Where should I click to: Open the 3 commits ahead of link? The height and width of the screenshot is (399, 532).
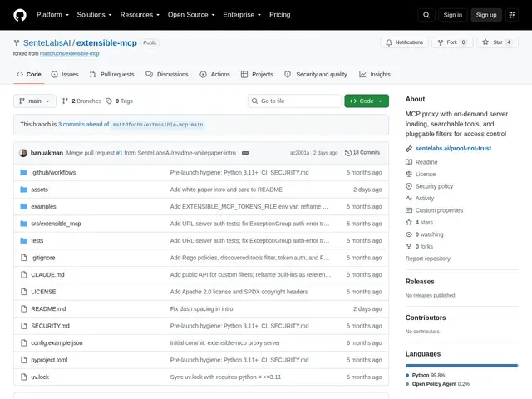pos(83,124)
